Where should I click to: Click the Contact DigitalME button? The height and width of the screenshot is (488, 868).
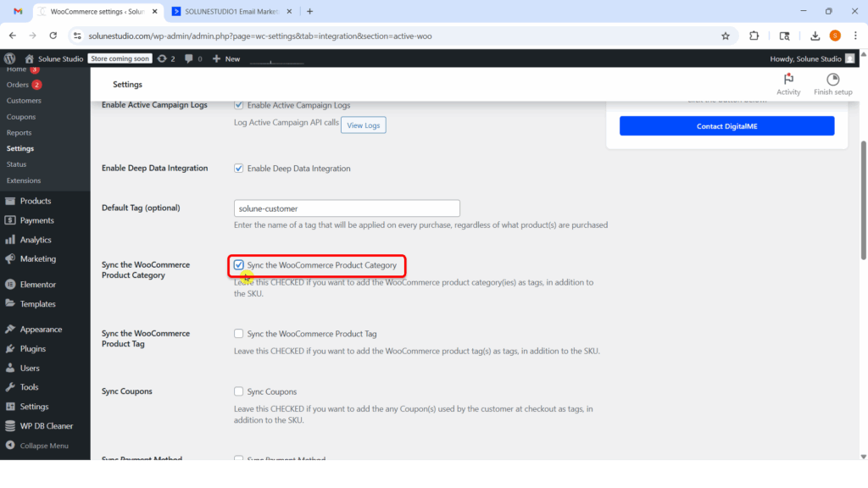click(726, 126)
